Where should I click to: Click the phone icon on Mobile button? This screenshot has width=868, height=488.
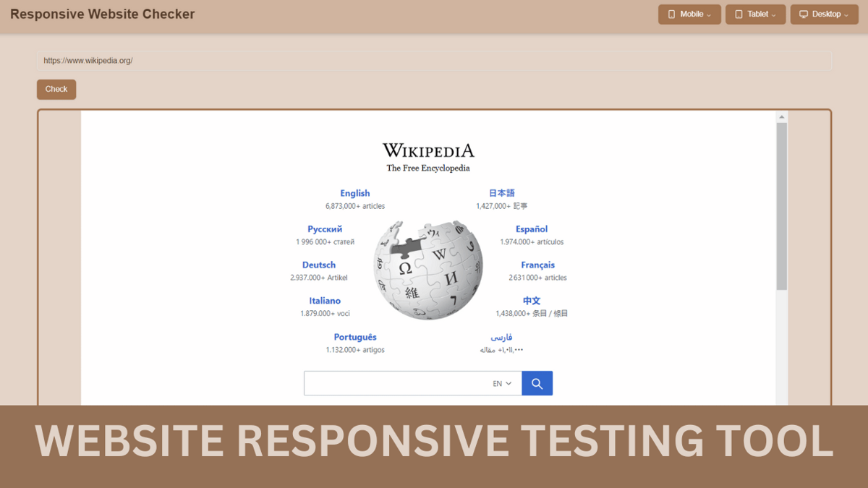(x=671, y=14)
